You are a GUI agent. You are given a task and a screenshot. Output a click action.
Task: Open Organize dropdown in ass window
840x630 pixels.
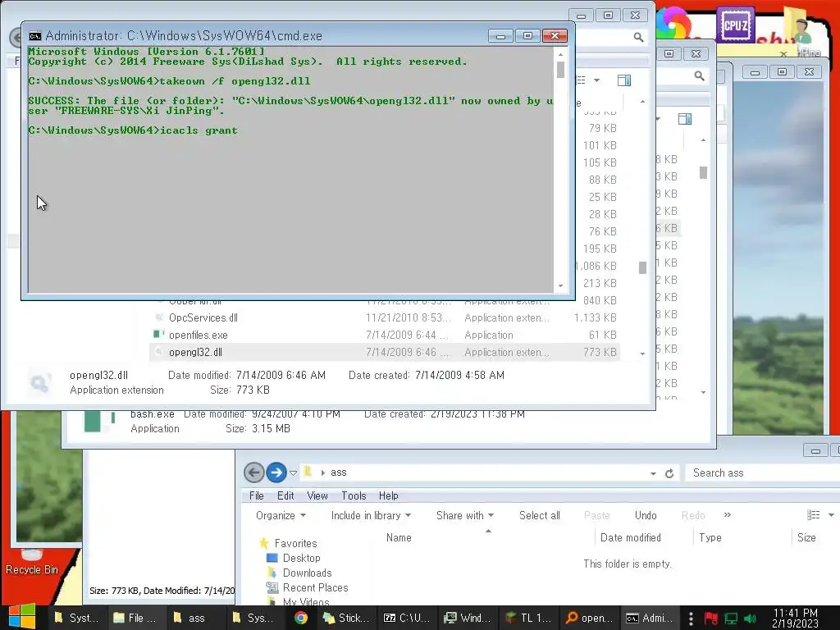tap(281, 515)
